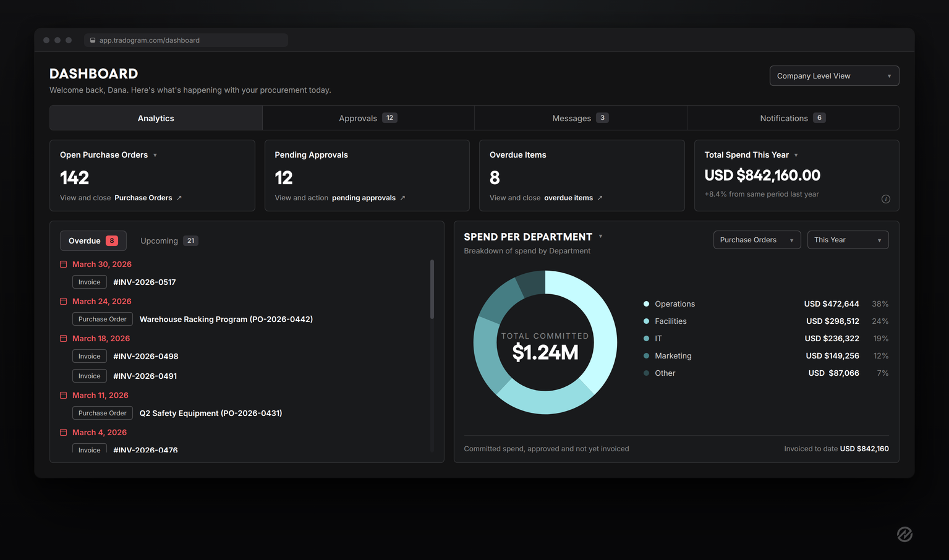The height and width of the screenshot is (560, 949).
Task: Click calendar icon beside March 24, 2026
Action: (63, 301)
